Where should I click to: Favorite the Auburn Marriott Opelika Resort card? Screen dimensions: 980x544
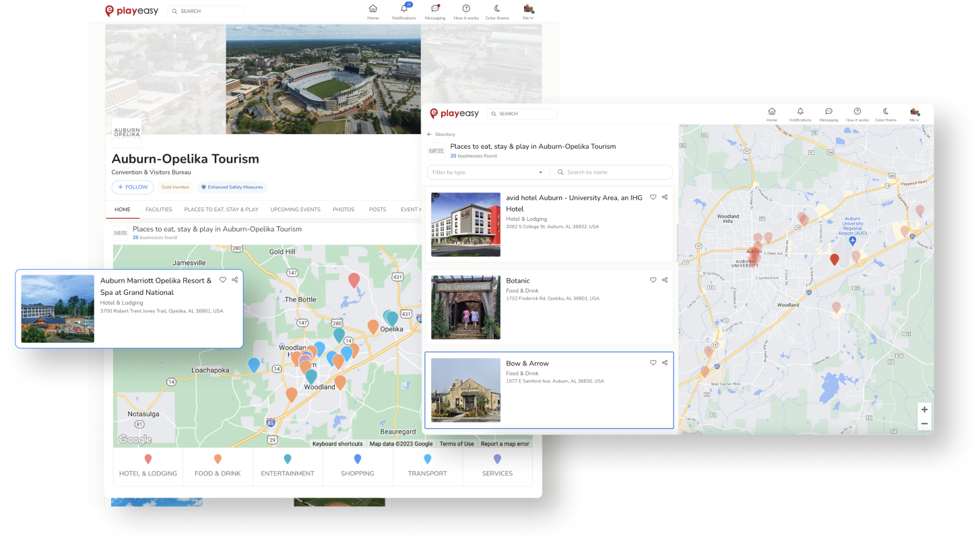coord(223,280)
